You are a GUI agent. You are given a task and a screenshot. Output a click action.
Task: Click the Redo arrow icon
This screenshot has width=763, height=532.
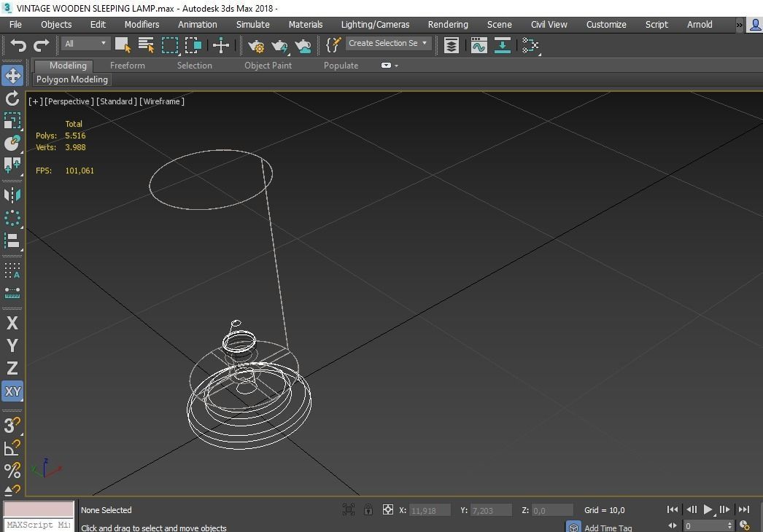click(x=42, y=45)
